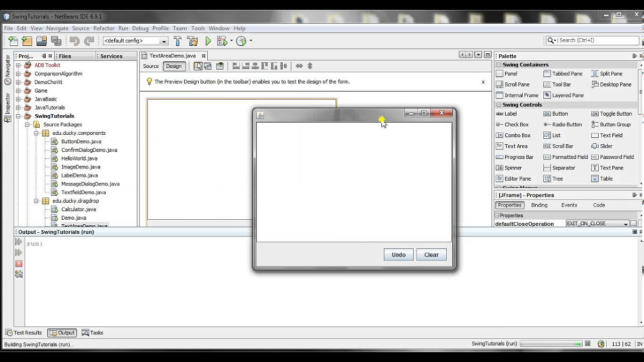Screen dimensions: 644x362
Task: Click the text area in running window
Action: (x=354, y=182)
